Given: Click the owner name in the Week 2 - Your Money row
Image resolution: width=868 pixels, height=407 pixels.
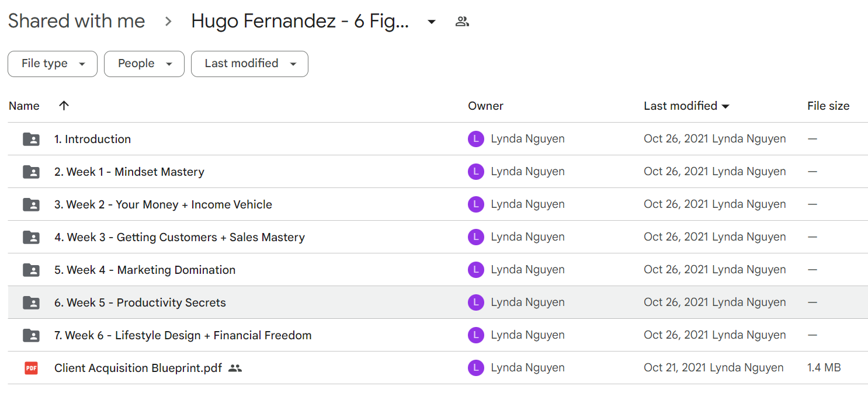Looking at the screenshot, I should 527,204.
